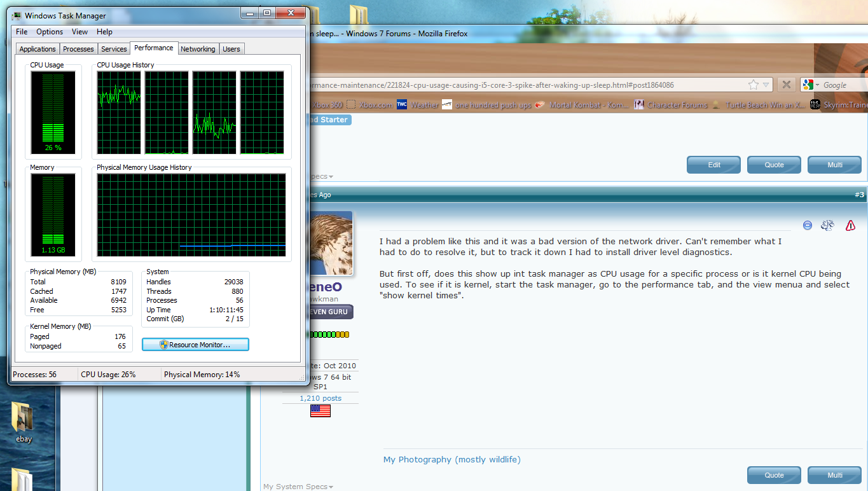
Task: Click the Edit button on the forum post
Action: [x=714, y=165]
